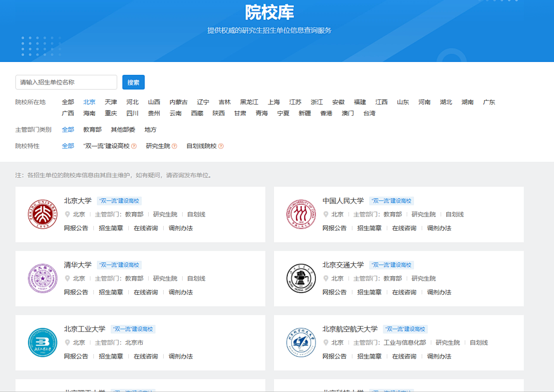The width and height of the screenshot is (554, 392).
Task: Open 网报公告 for 北京交通大学
Action: 334,293
